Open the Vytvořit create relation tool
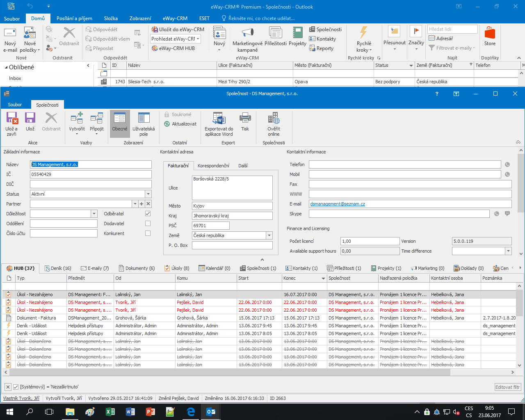This screenshot has width=525, height=420. [x=77, y=124]
